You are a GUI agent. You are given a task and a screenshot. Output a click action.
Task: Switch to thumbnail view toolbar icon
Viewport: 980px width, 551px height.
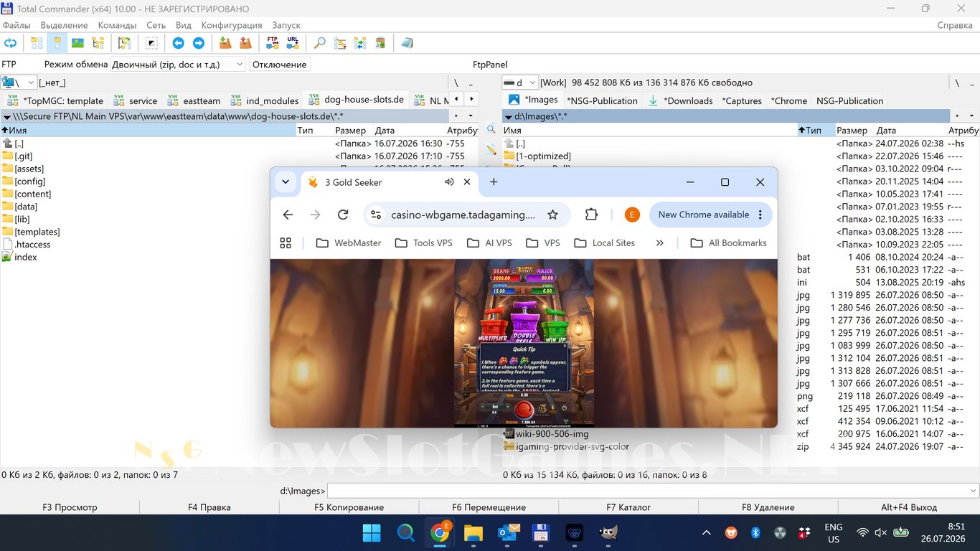pos(77,43)
